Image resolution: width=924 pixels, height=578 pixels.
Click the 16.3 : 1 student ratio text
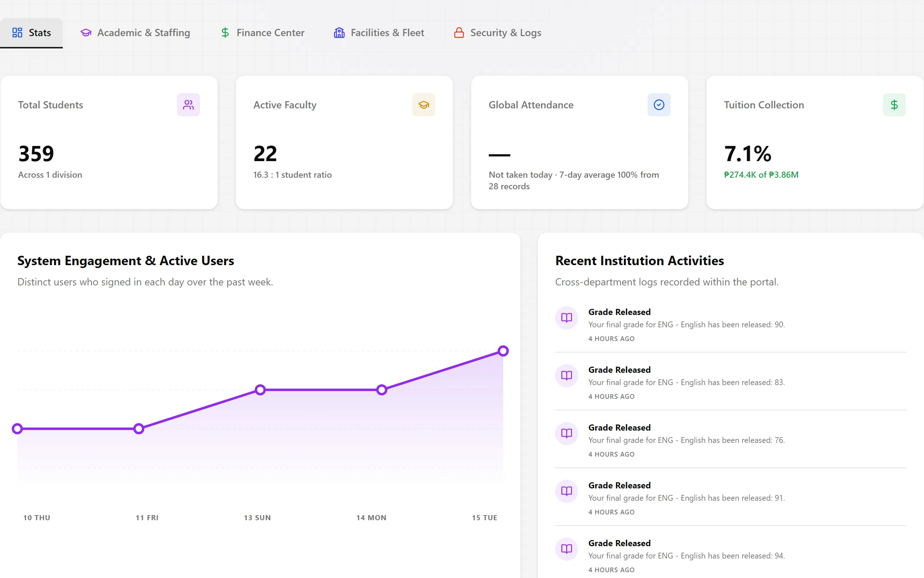point(292,175)
